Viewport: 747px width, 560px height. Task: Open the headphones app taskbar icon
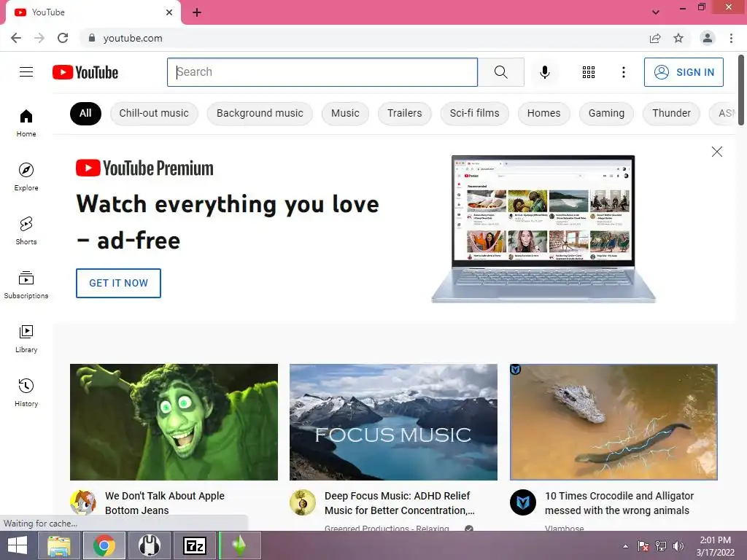click(x=149, y=545)
